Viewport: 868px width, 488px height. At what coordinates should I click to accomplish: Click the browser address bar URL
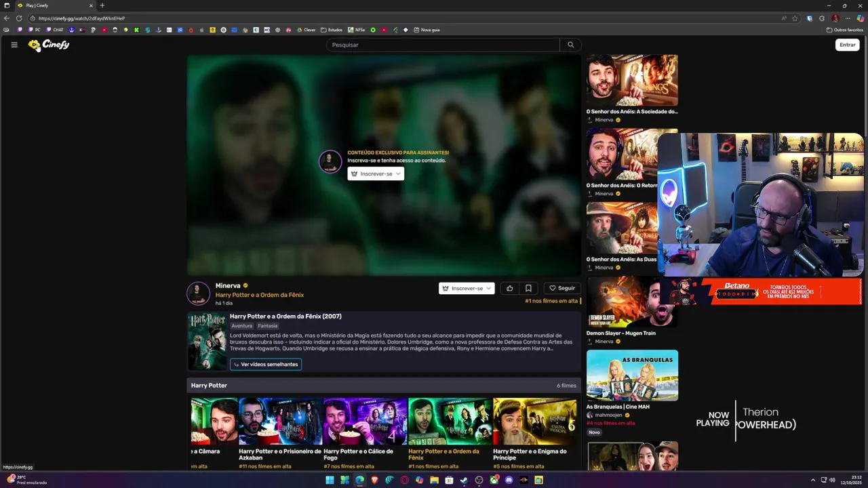pyautogui.click(x=81, y=18)
